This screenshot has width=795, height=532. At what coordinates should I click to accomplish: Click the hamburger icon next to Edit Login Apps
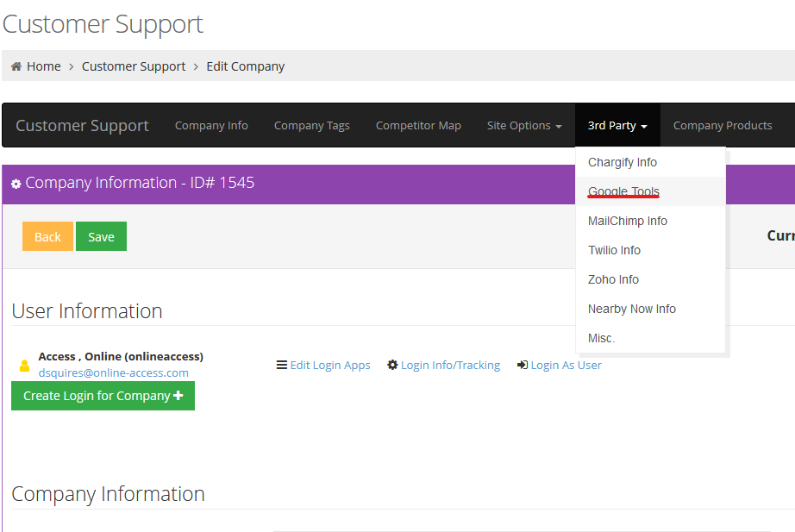tap(281, 365)
